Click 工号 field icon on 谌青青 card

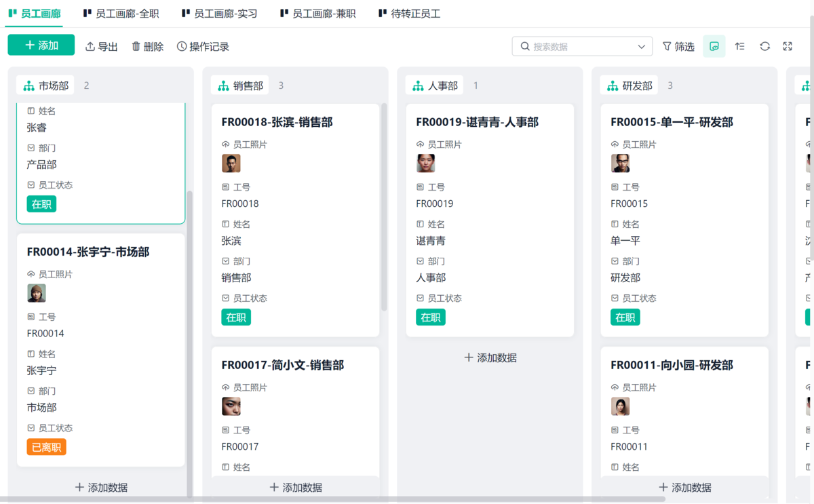point(421,187)
